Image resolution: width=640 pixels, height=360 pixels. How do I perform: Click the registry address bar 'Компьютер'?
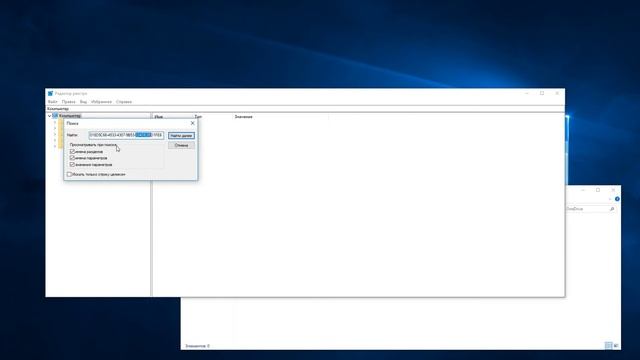click(305, 109)
